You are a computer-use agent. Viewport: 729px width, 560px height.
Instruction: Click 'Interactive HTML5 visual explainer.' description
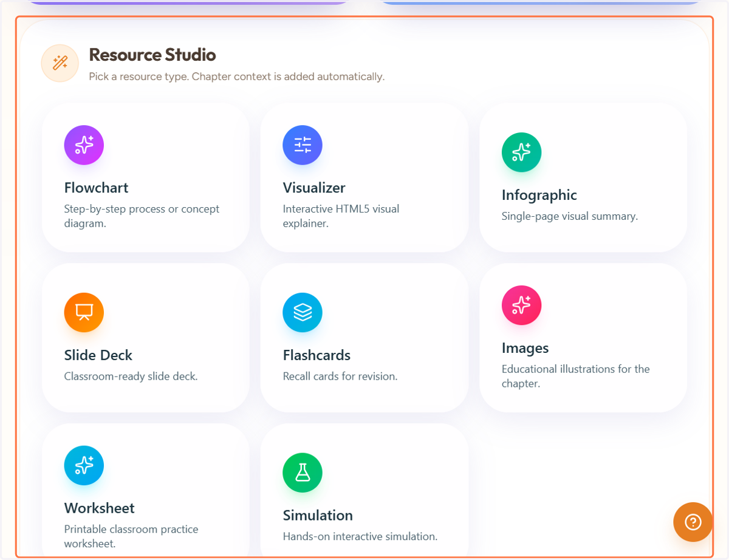click(x=341, y=216)
